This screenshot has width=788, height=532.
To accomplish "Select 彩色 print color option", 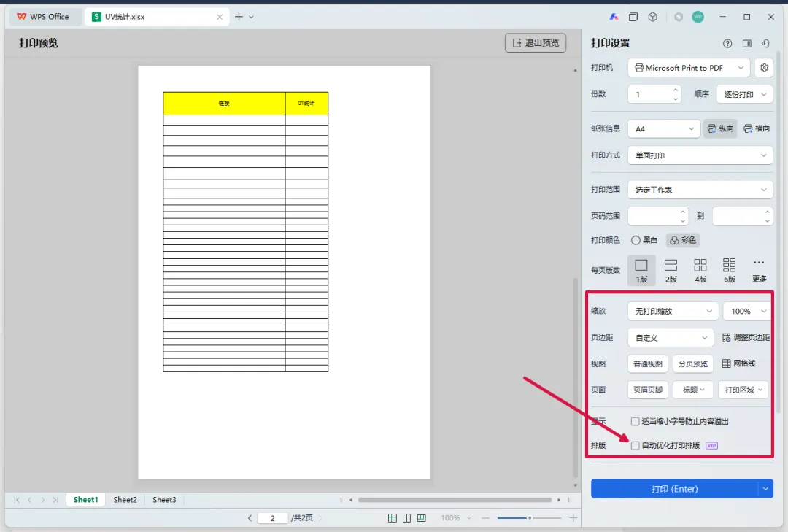I will [x=683, y=240].
